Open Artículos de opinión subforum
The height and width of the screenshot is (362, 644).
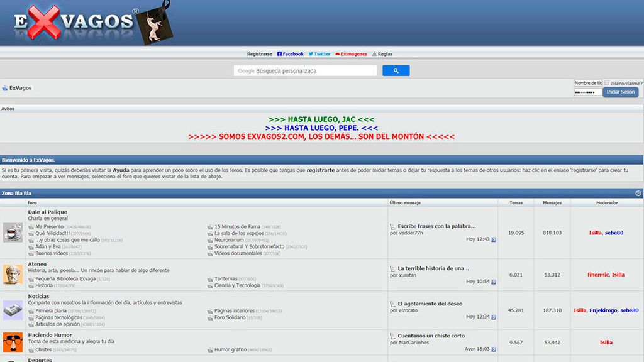point(57,324)
